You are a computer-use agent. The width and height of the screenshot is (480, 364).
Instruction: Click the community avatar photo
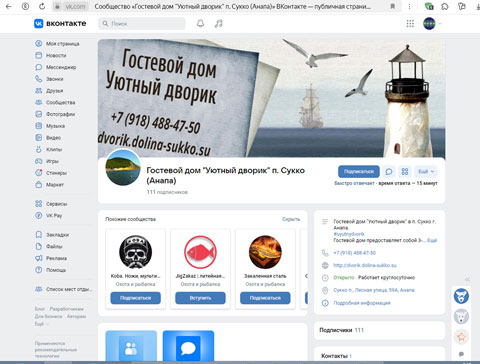[x=123, y=167]
